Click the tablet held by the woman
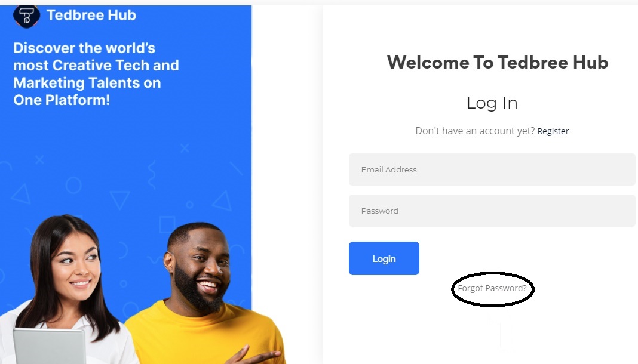The width and height of the screenshot is (638, 364). coord(49,346)
